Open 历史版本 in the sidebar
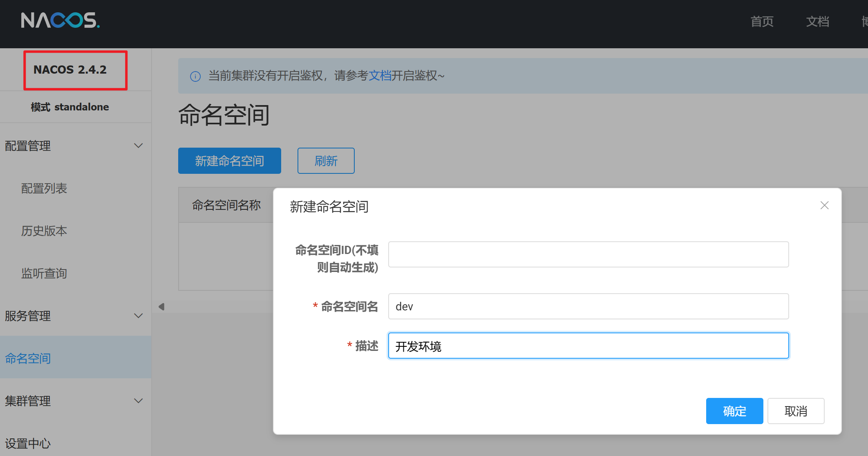This screenshot has height=456, width=868. (44, 231)
